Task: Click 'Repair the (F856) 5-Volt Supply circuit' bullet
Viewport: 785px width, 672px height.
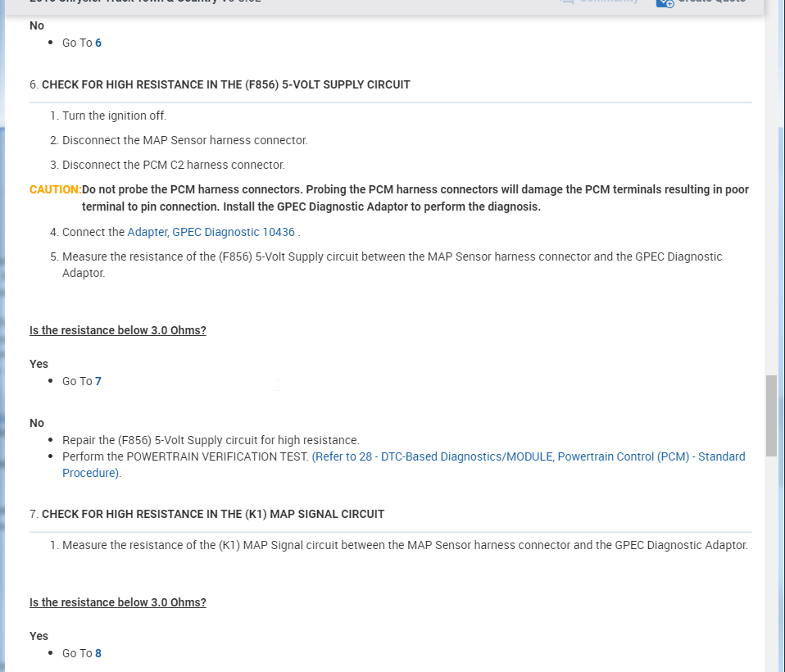Action: point(211,440)
